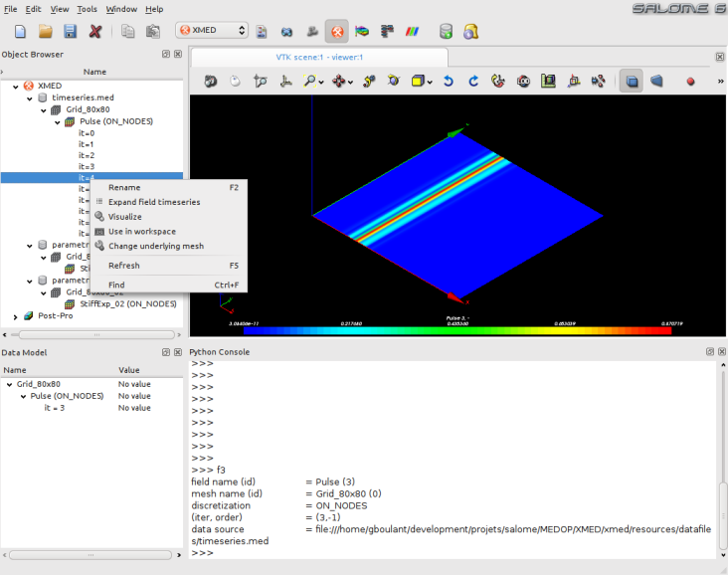Viewport: 728px width, 575px height.
Task: Open the XMED module selector dropdown
Action: click(x=212, y=31)
